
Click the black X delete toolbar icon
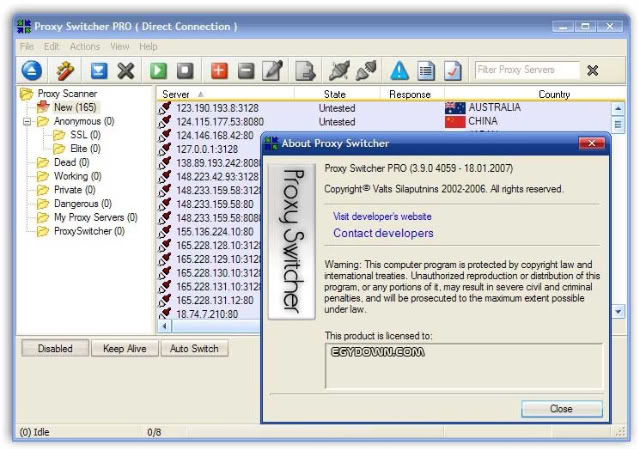(x=126, y=70)
